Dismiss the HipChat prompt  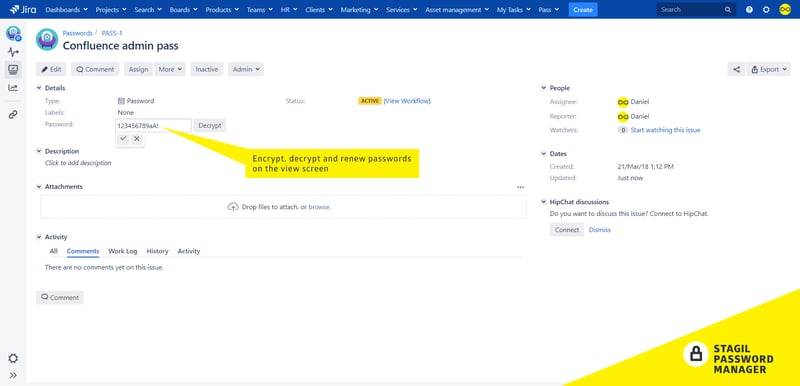click(x=599, y=230)
